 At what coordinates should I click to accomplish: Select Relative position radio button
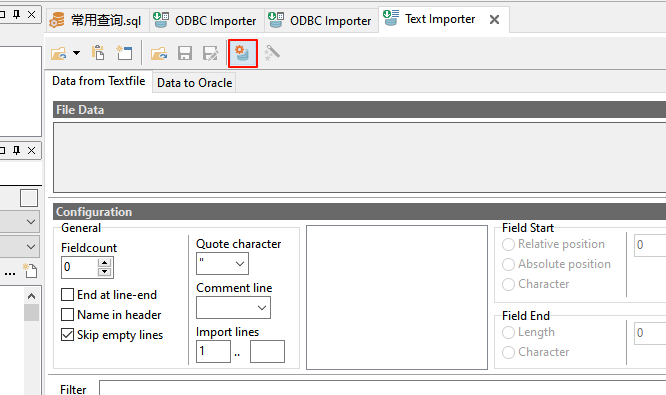(508, 245)
